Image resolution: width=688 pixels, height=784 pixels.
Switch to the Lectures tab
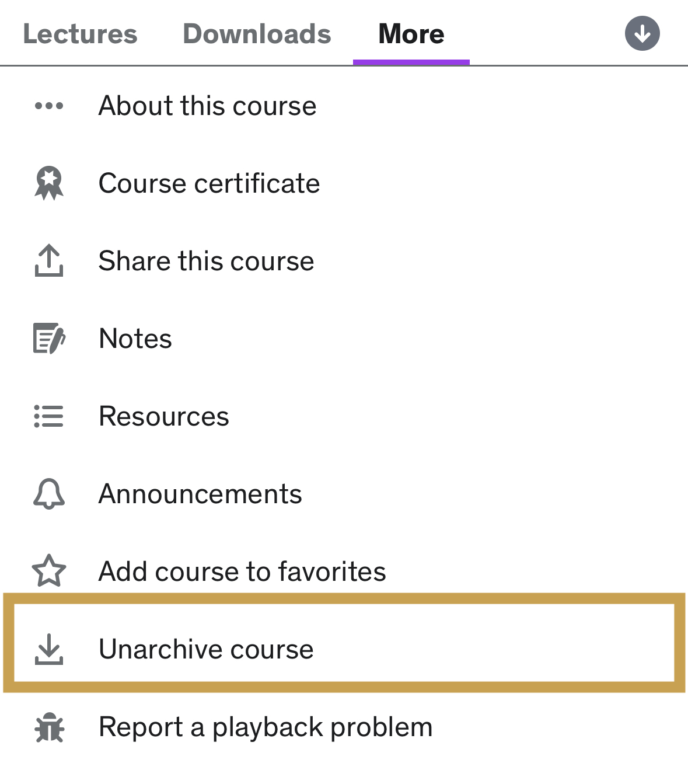pyautogui.click(x=80, y=34)
